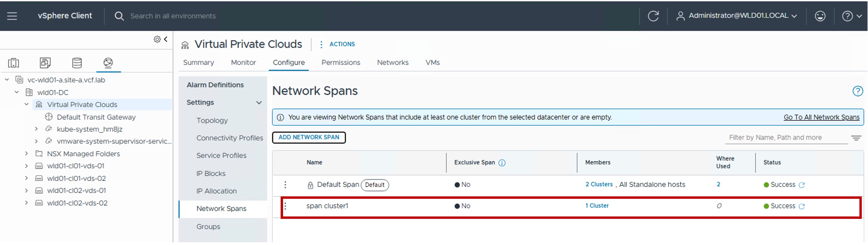The height and width of the screenshot is (245, 868).
Task: Select Virtual Private Clouds tree item
Action: (82, 104)
